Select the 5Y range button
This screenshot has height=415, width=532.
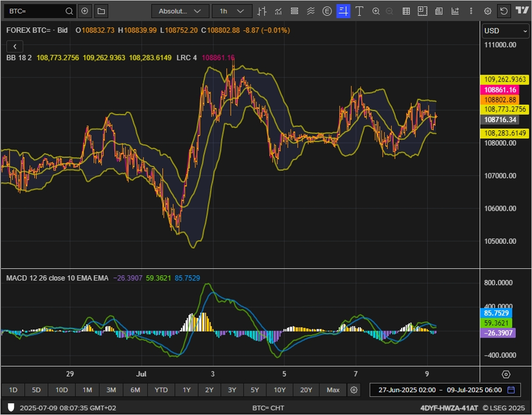pyautogui.click(x=255, y=390)
